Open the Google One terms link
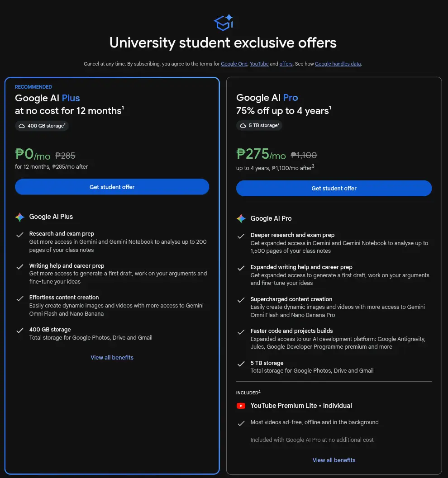The image size is (448, 478). tap(234, 64)
